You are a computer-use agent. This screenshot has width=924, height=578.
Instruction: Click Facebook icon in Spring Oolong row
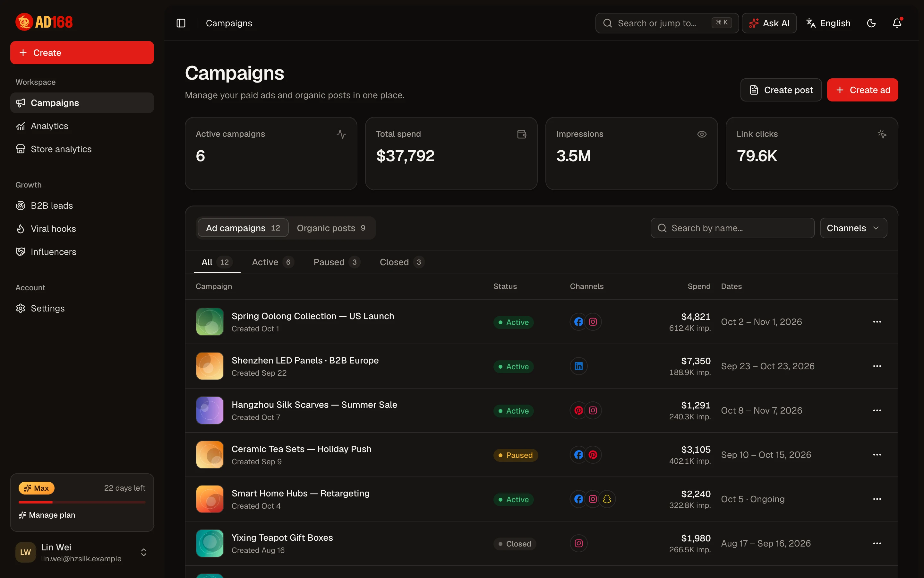coord(579,322)
